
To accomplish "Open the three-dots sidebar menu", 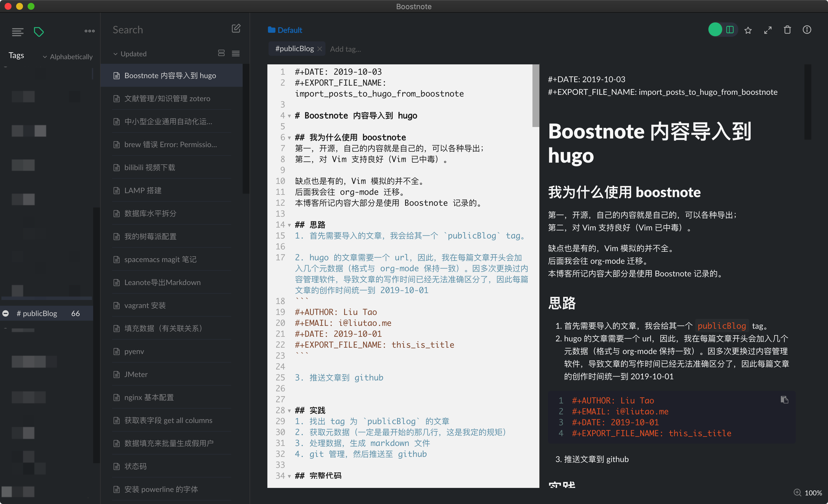I will [x=89, y=31].
